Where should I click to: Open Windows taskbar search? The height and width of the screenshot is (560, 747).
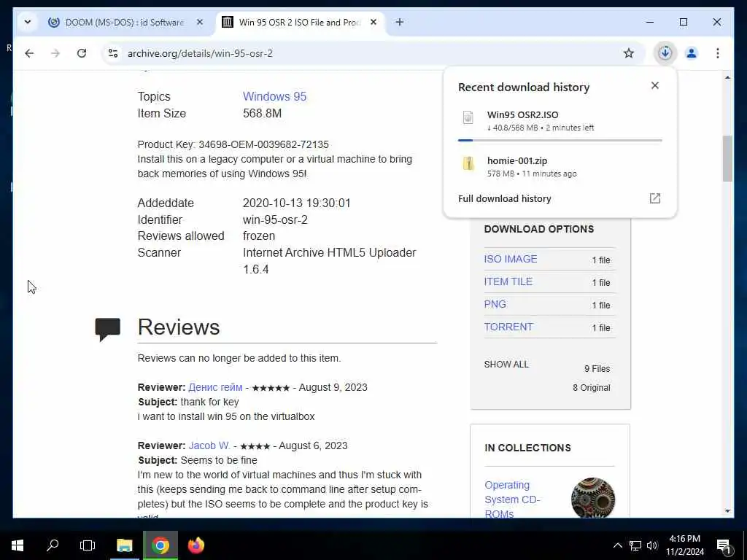53,545
